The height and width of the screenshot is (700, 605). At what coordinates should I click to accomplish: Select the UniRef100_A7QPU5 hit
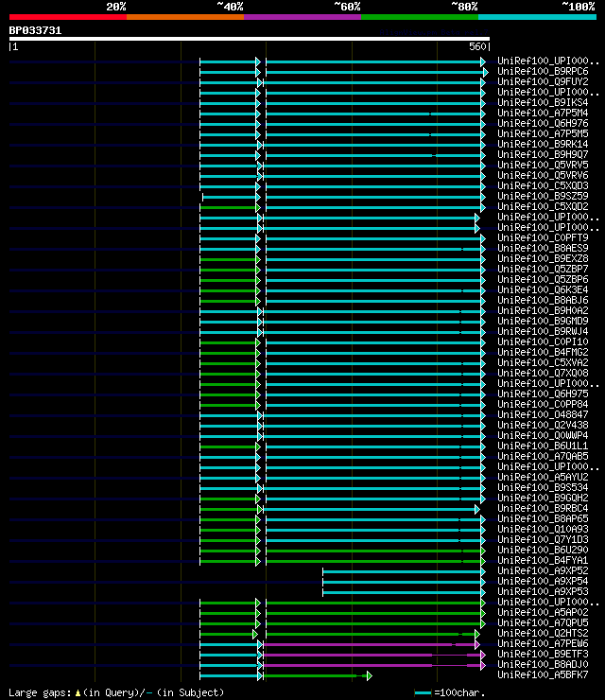(543, 622)
